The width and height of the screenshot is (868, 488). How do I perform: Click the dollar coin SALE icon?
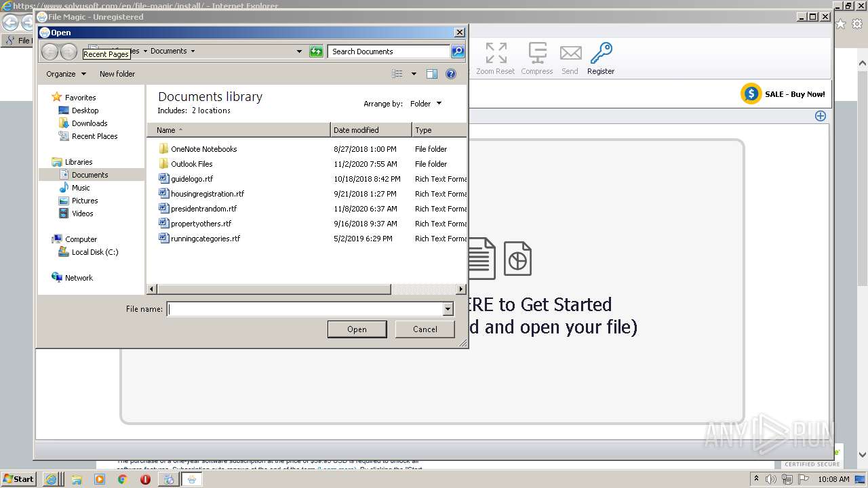[x=751, y=94]
